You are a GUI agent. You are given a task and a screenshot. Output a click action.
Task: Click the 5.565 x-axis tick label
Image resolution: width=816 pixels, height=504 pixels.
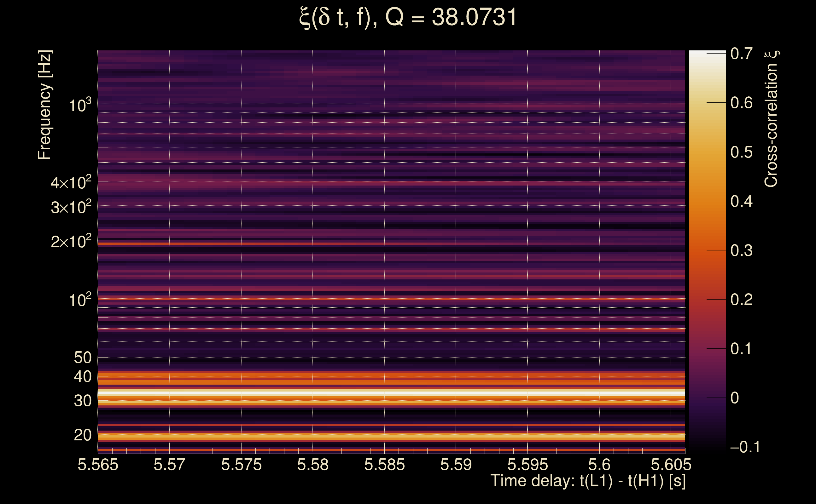click(x=98, y=465)
